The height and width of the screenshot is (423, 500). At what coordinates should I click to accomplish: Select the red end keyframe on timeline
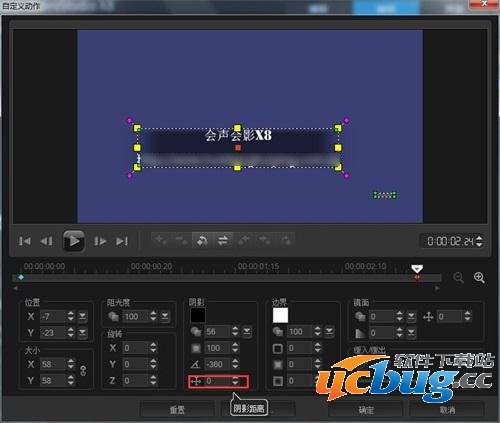tap(417, 277)
